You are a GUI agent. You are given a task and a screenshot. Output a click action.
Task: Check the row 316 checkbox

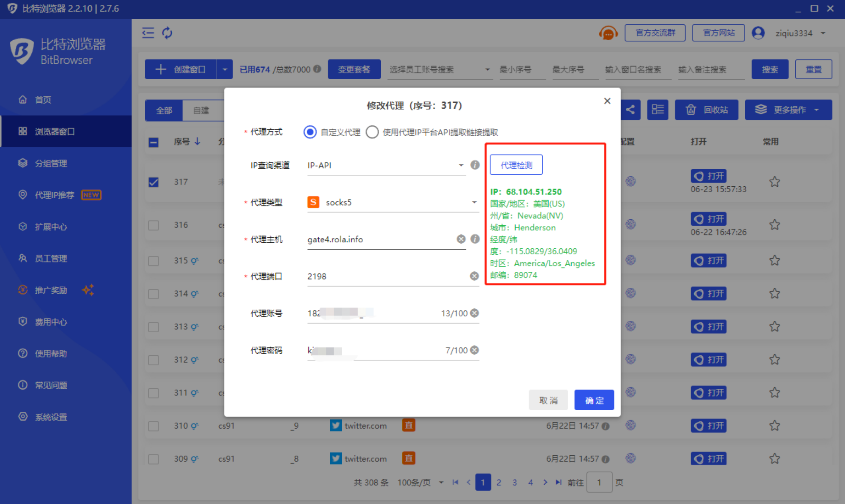tap(154, 225)
